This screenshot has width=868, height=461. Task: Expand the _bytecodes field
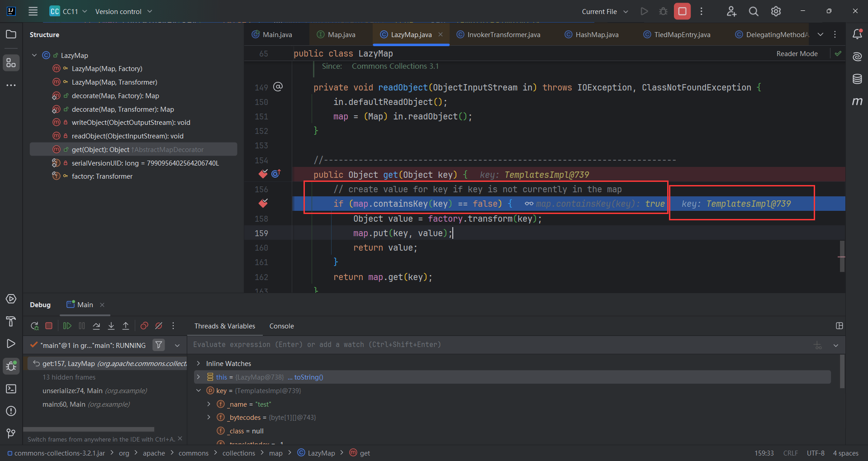(x=209, y=417)
